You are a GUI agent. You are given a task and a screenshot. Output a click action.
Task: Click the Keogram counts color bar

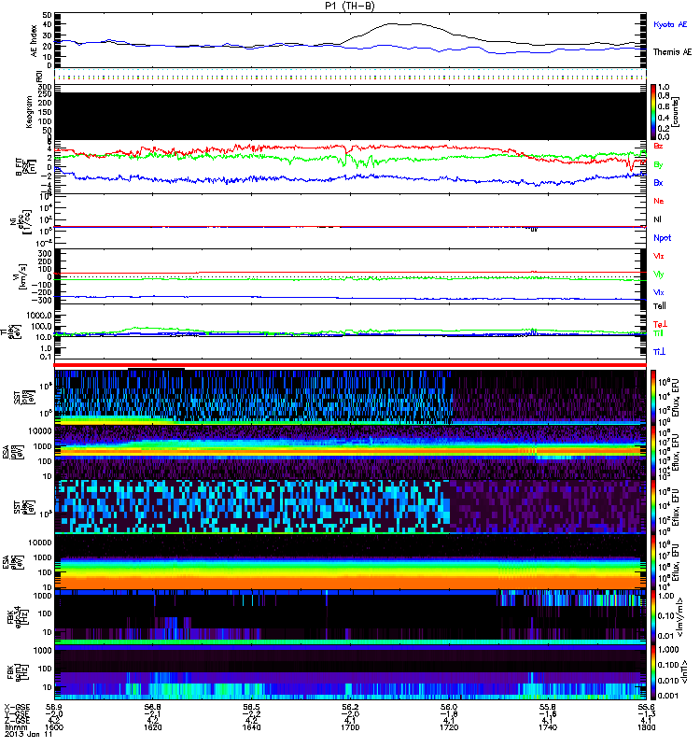click(x=653, y=112)
